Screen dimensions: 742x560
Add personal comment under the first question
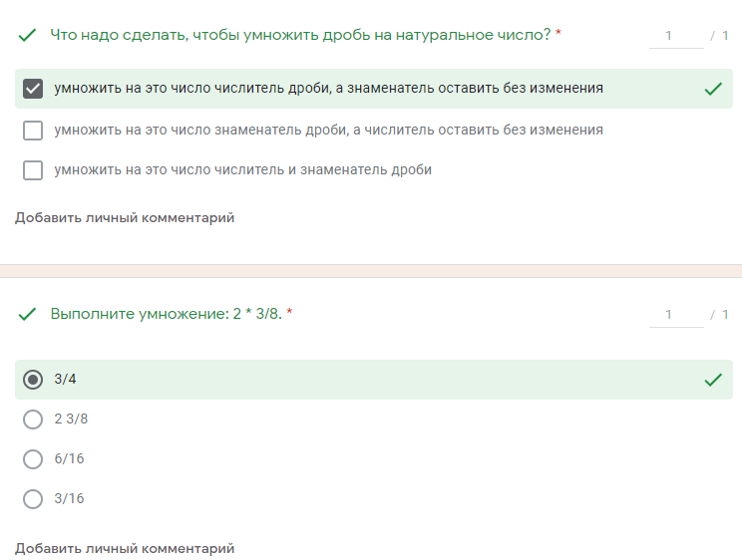tap(125, 217)
